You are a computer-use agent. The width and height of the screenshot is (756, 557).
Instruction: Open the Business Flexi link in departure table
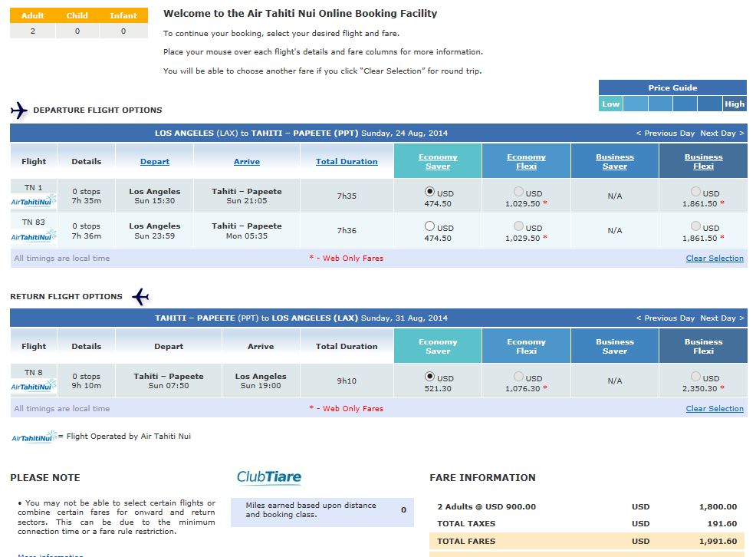[x=703, y=162]
